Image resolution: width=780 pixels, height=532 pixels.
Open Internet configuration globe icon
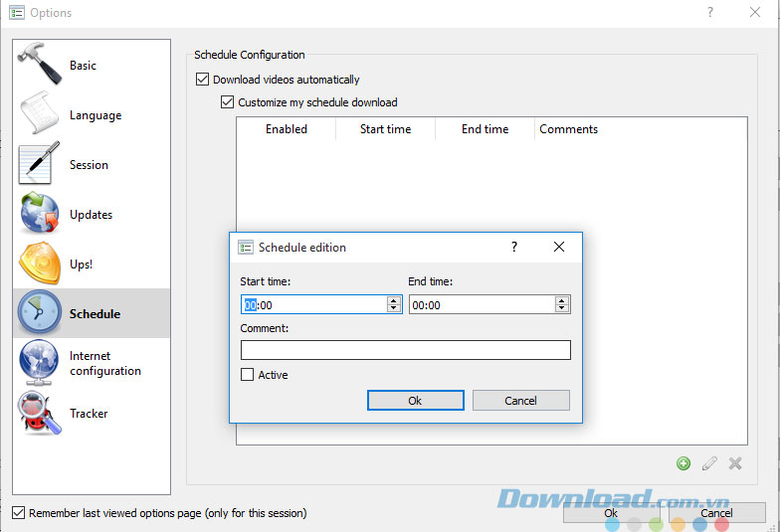click(40, 363)
